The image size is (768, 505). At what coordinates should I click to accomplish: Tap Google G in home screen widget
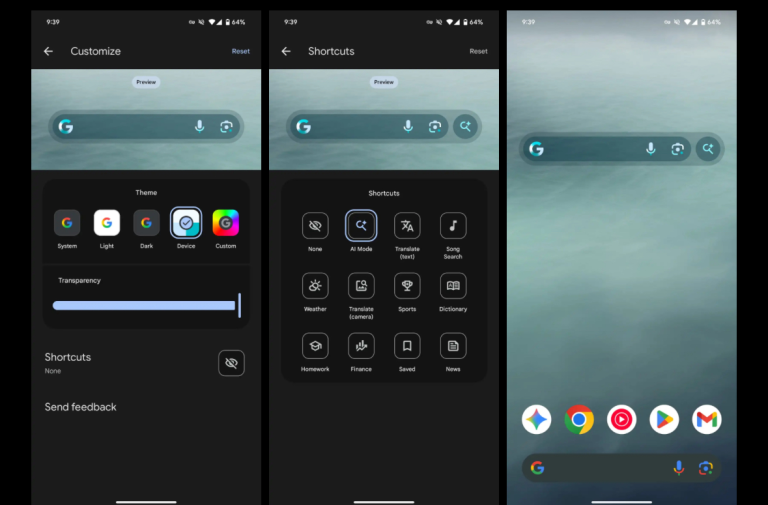coord(536,149)
